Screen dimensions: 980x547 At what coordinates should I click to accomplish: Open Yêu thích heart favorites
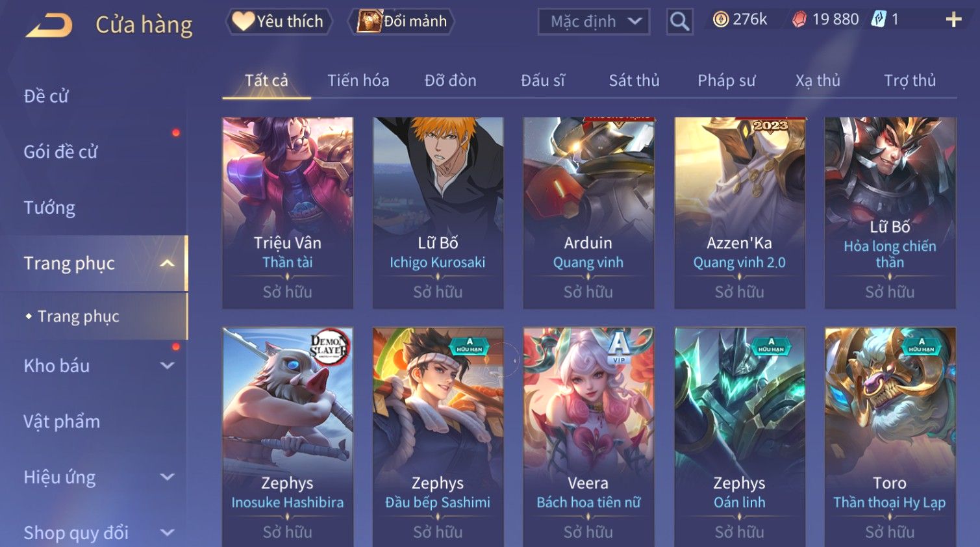click(279, 21)
